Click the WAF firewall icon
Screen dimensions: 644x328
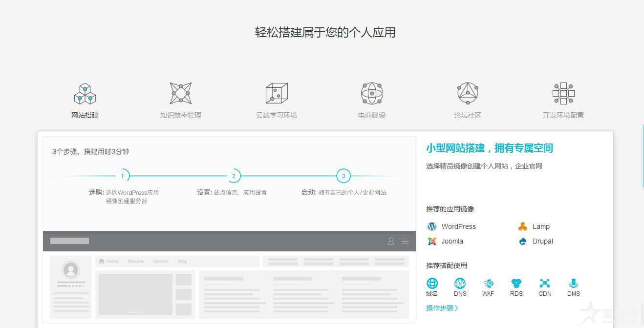click(488, 284)
